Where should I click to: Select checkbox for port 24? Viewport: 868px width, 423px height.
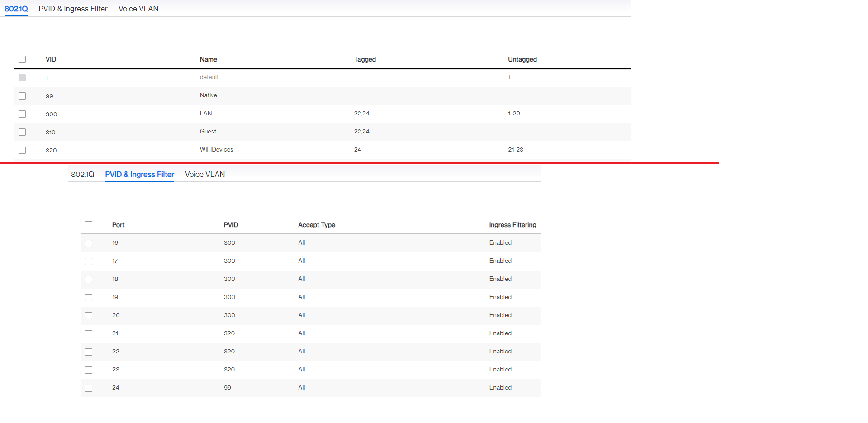pyautogui.click(x=89, y=388)
